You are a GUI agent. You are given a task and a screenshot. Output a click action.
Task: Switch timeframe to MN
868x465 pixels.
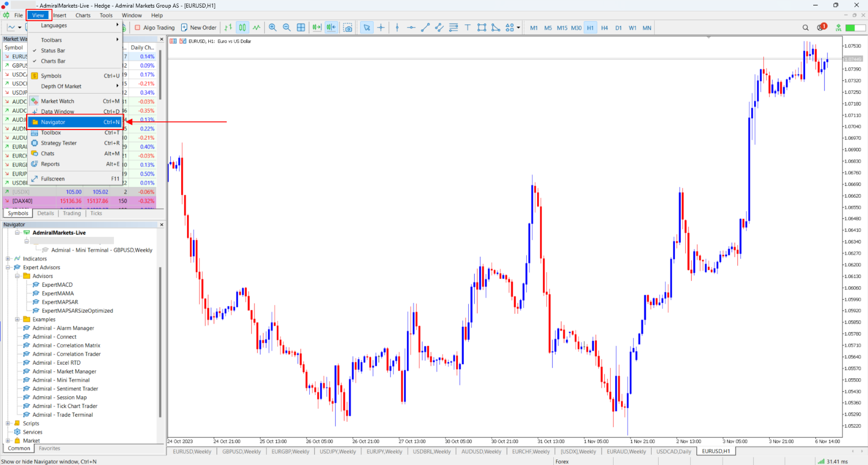click(647, 28)
